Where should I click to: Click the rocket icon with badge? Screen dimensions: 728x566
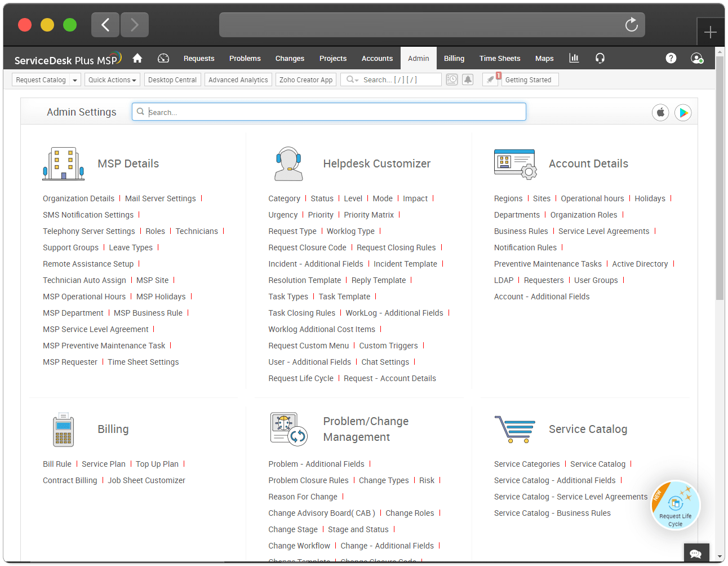click(x=491, y=79)
